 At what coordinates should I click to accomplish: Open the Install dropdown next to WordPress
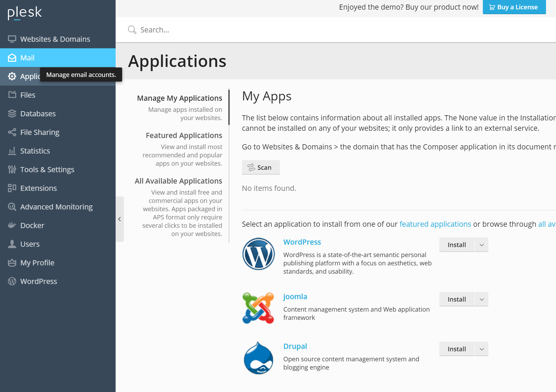coord(481,244)
